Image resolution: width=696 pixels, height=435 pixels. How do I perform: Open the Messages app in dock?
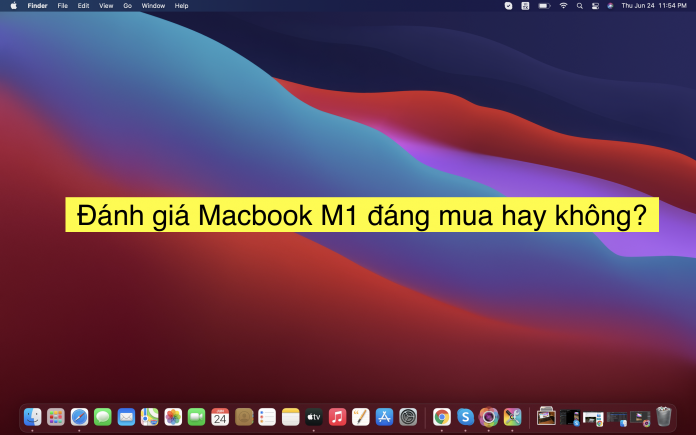103,417
